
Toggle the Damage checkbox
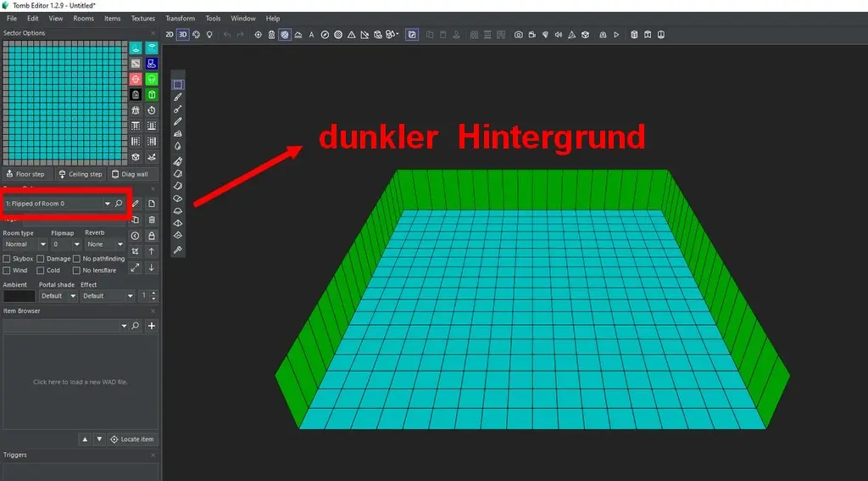click(42, 259)
